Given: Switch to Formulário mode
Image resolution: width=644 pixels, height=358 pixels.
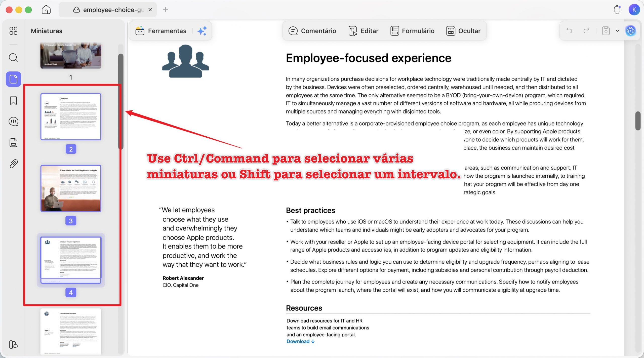Looking at the screenshot, I should (412, 31).
